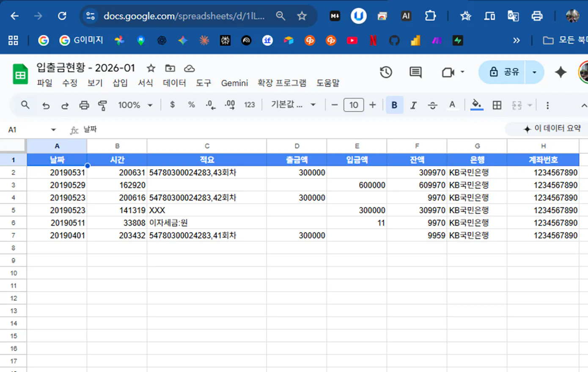Click the version history clock icon
The height and width of the screenshot is (372, 588).
[x=386, y=72]
